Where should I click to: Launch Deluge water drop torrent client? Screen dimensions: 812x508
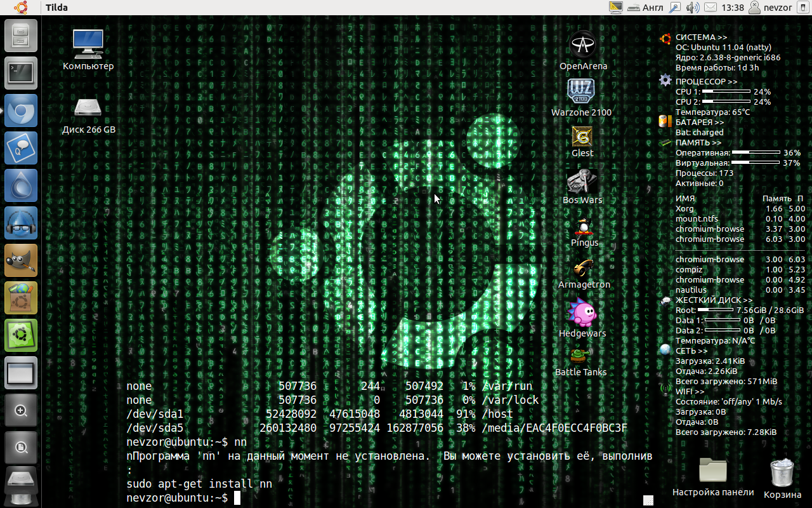point(21,185)
